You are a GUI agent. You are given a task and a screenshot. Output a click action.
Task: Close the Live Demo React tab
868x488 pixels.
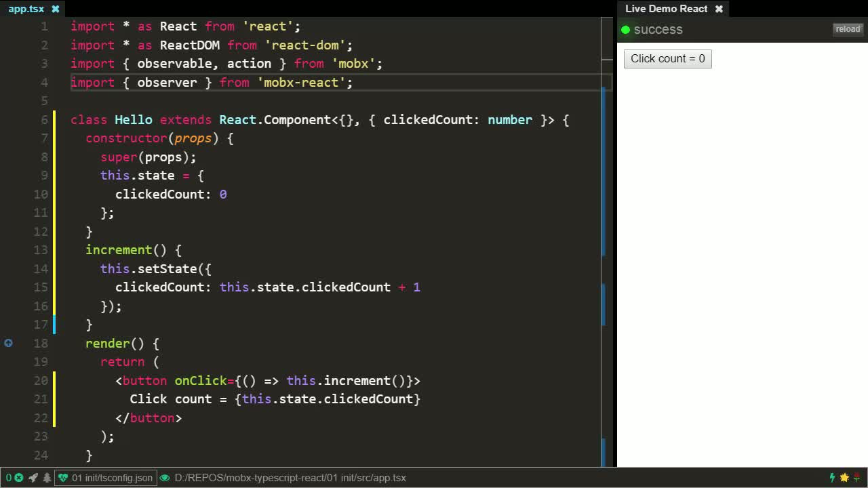coord(719,9)
